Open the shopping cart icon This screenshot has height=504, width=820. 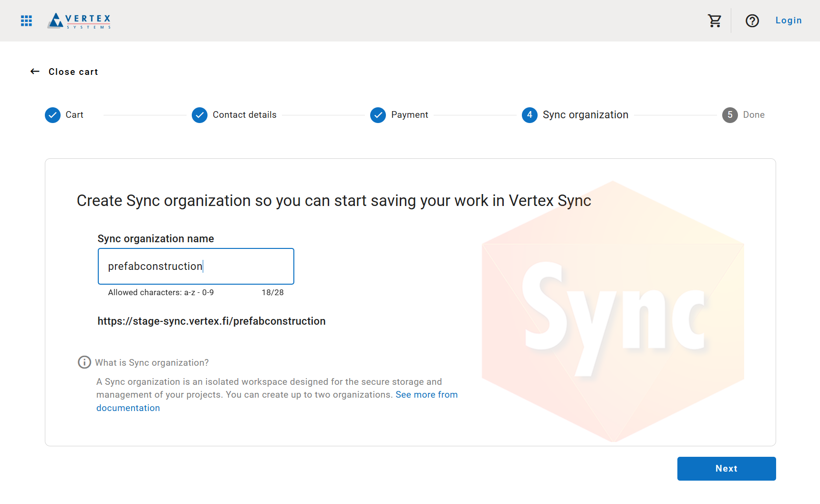click(x=714, y=21)
